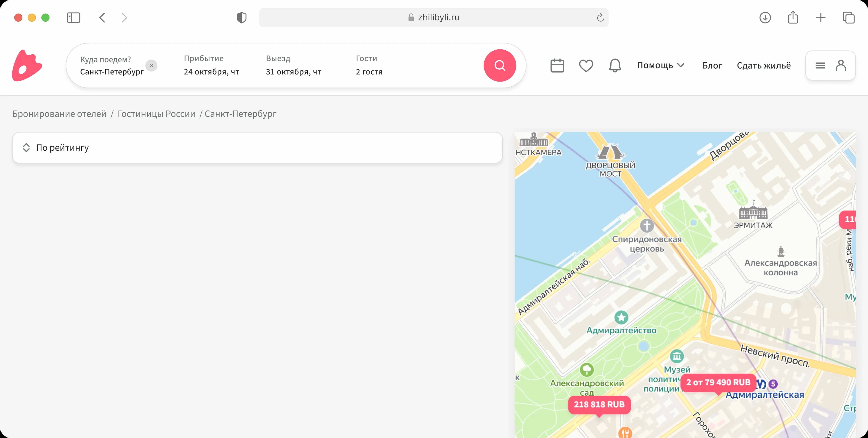Screen dimensions: 868x438
Task: Open favorites via the heart icon
Action: click(586, 65)
